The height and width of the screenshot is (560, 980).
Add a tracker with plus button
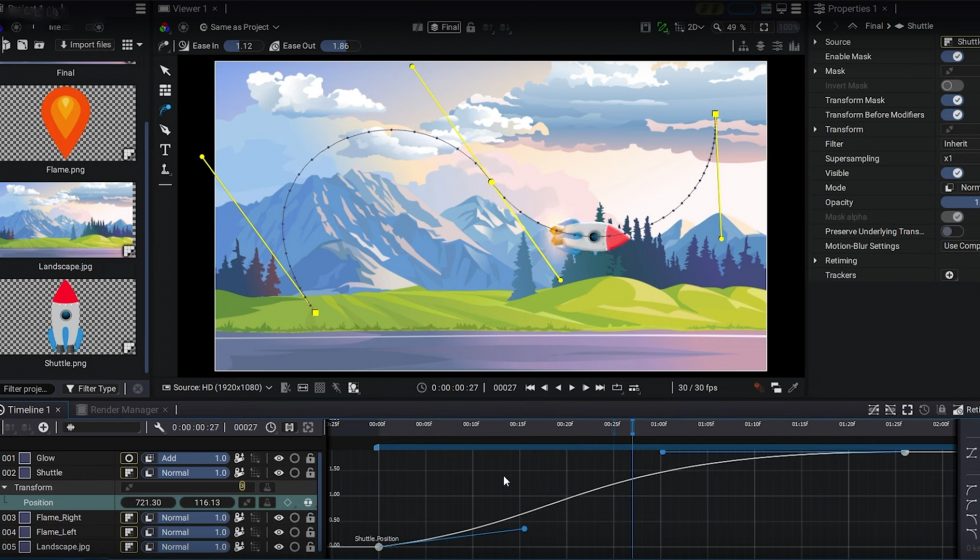pos(949,275)
